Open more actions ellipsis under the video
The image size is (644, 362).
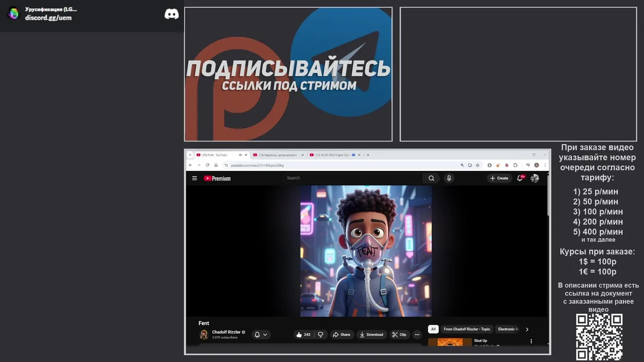(x=417, y=334)
